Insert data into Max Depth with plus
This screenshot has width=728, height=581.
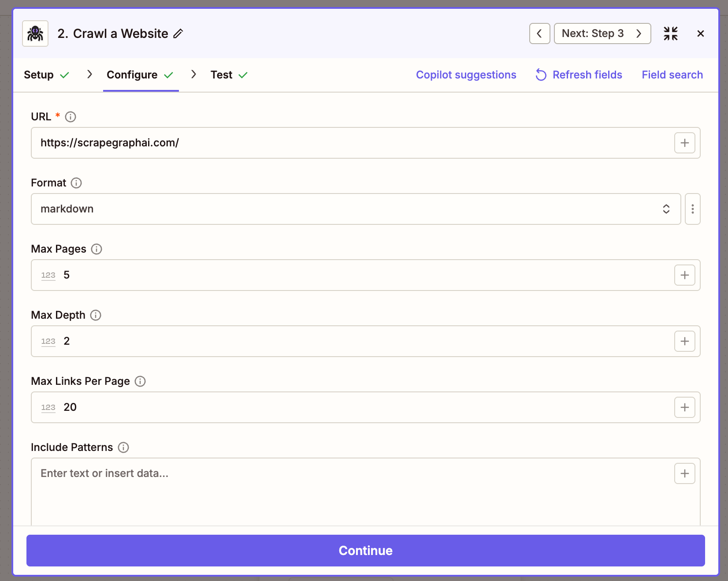684,341
